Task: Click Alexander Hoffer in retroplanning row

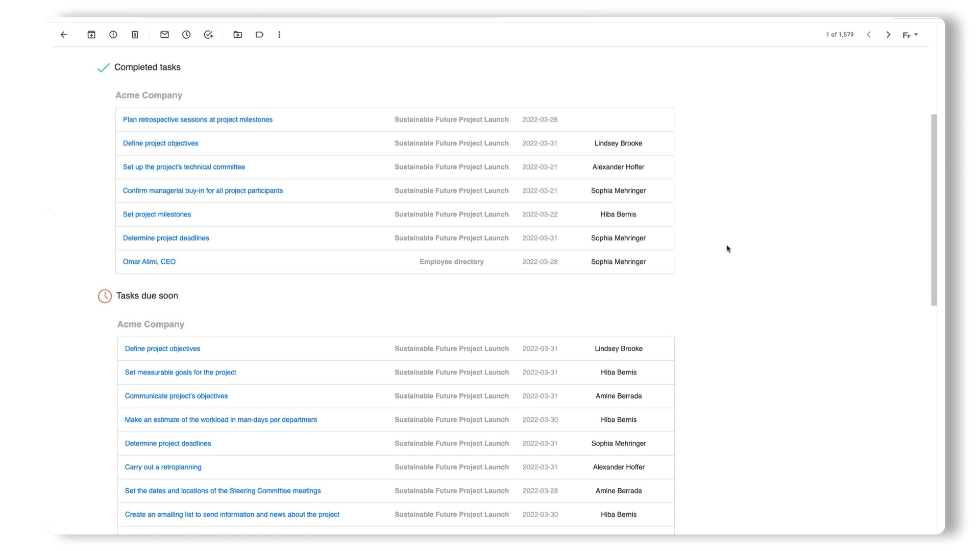Action: pyautogui.click(x=619, y=467)
